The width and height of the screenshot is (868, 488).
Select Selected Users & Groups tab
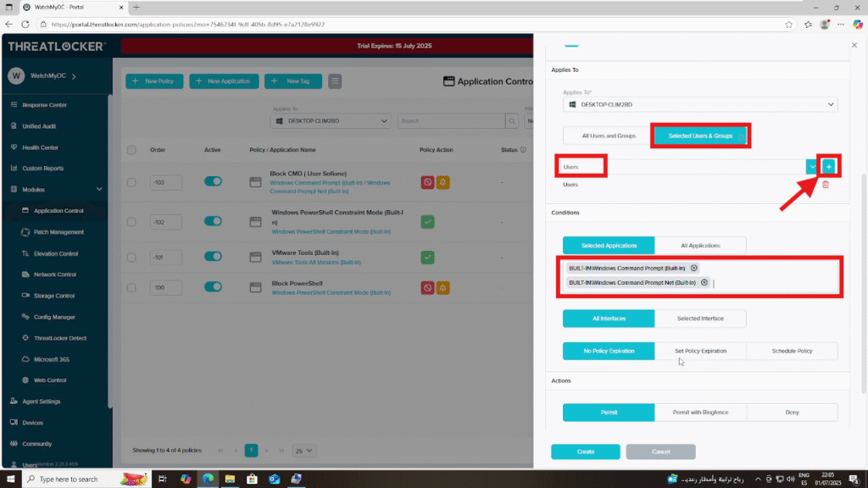(x=700, y=136)
